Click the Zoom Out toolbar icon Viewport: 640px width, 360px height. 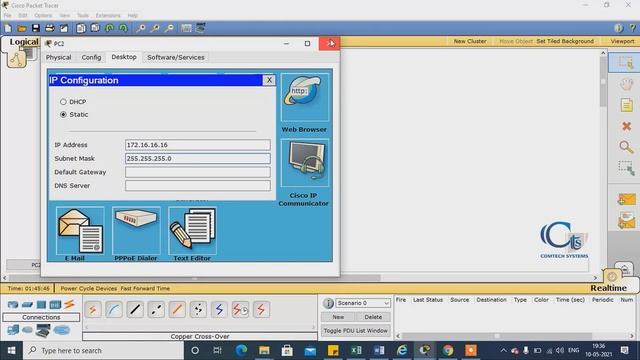pyautogui.click(x=169, y=28)
